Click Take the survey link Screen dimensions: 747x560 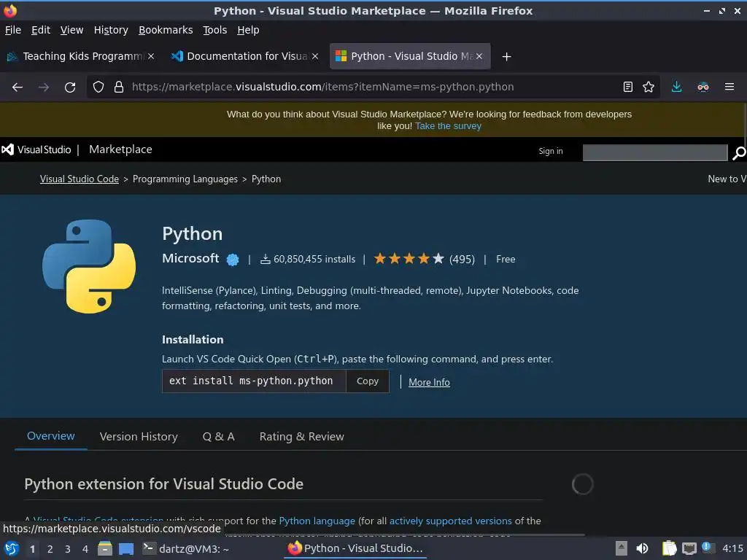(449, 126)
